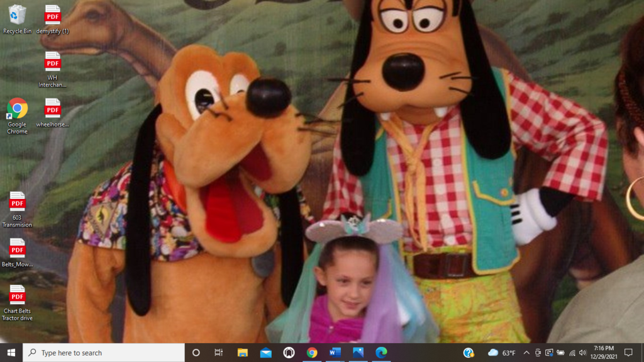Expand hidden system tray icons chevron
The image size is (644, 362).
[526, 353]
